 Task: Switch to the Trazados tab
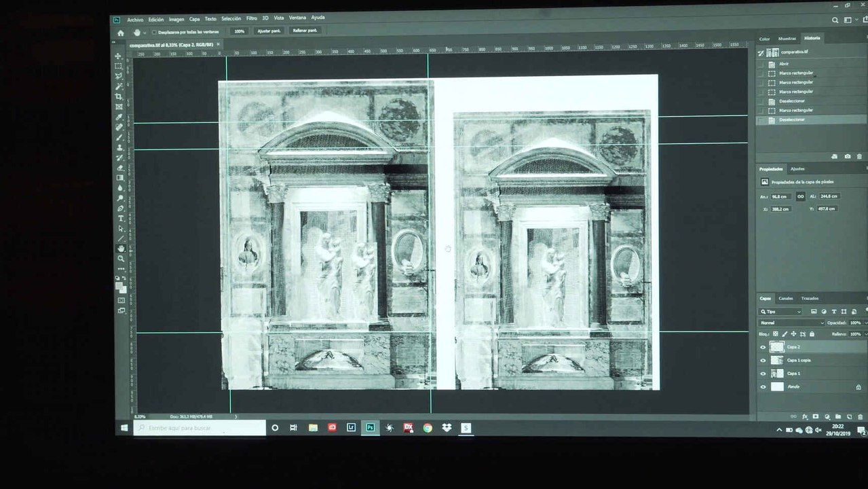[810, 298]
